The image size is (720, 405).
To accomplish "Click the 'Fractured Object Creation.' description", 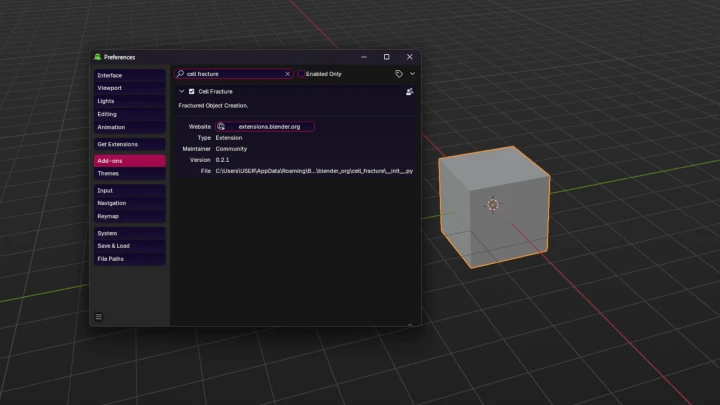I will [x=213, y=106].
